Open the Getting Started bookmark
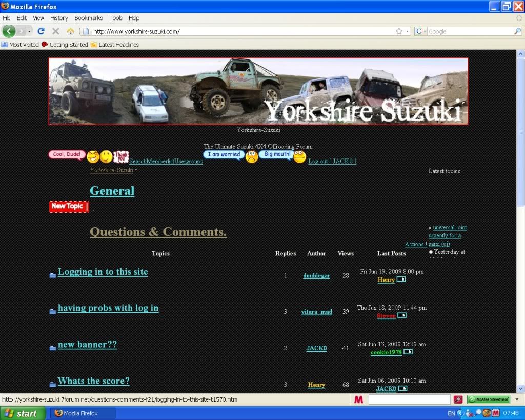 point(65,45)
